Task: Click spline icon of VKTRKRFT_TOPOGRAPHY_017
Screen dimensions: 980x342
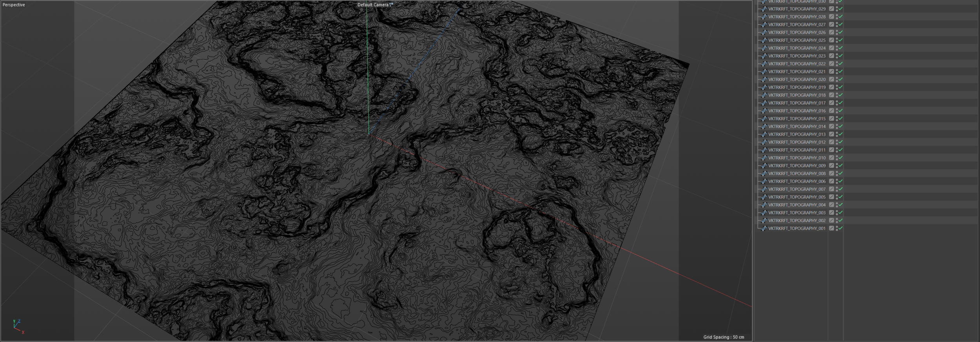Action: pyautogui.click(x=764, y=103)
